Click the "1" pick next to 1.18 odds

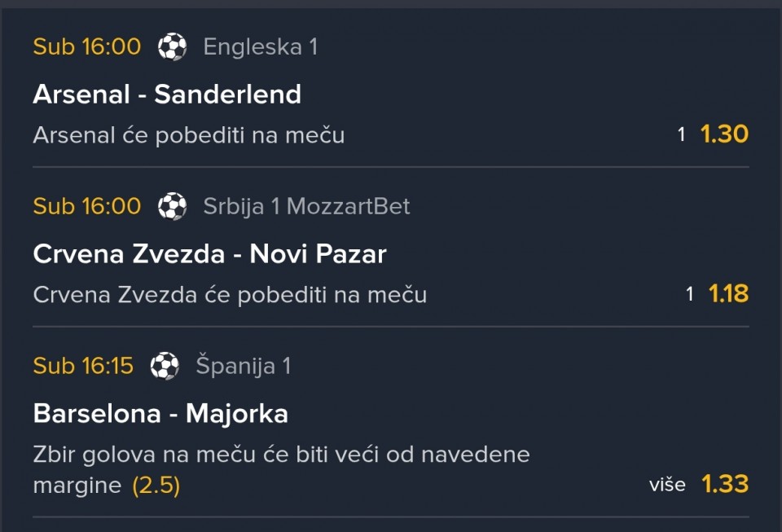tap(689, 294)
